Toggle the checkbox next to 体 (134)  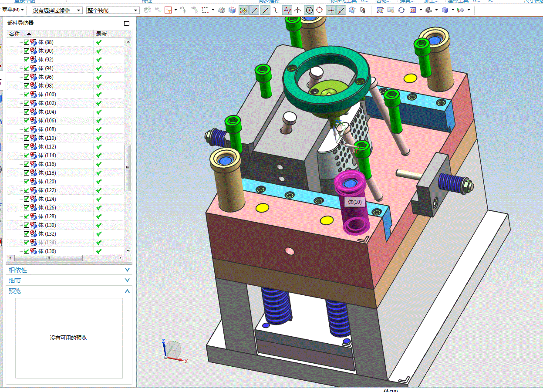point(27,243)
